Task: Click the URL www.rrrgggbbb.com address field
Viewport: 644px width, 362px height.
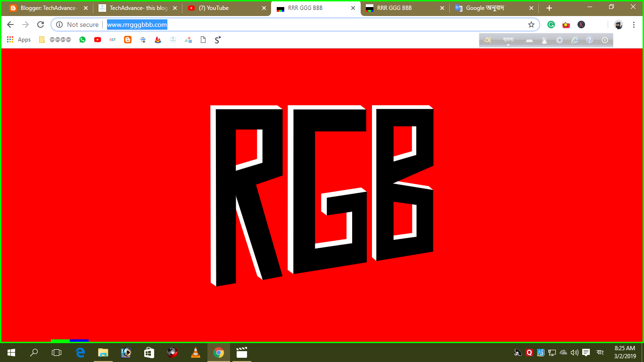Action: coord(137,25)
